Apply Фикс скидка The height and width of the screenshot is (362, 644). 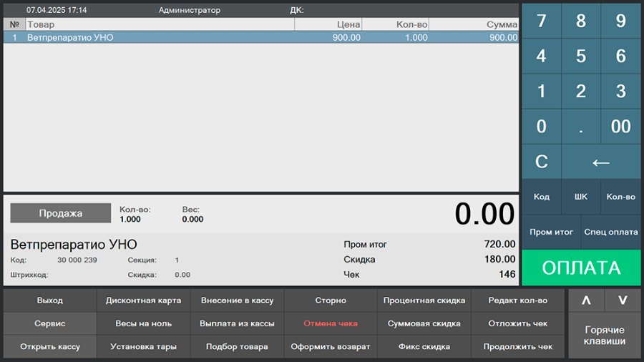[x=424, y=347]
